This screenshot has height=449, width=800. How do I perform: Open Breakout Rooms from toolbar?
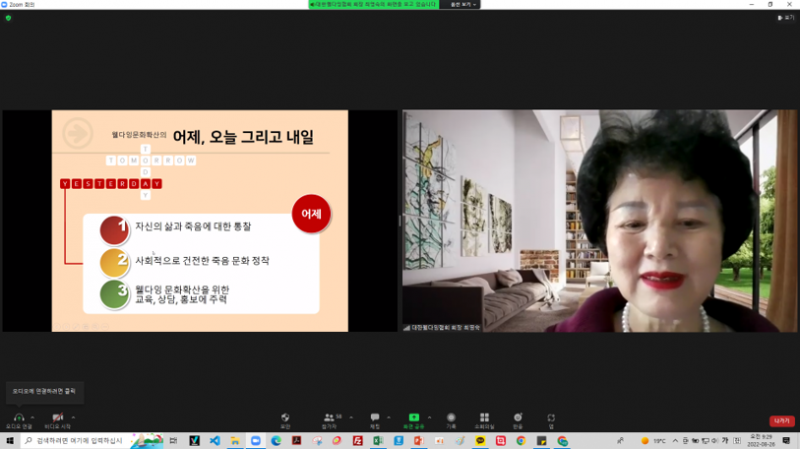[484, 417]
